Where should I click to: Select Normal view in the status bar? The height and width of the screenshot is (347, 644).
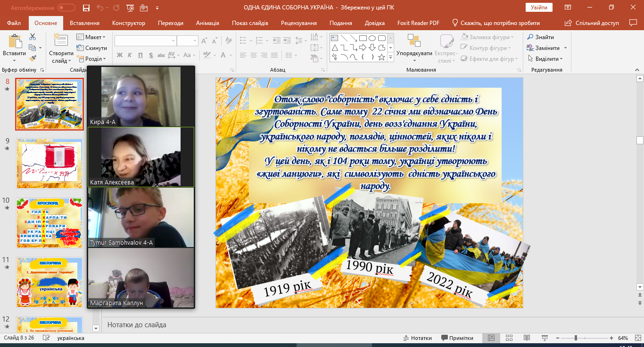coord(491,338)
